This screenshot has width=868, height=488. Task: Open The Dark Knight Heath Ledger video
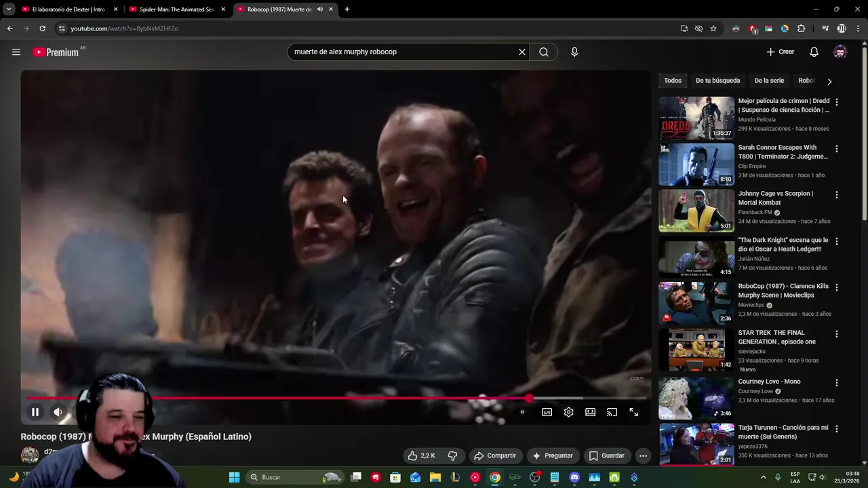coord(783,245)
